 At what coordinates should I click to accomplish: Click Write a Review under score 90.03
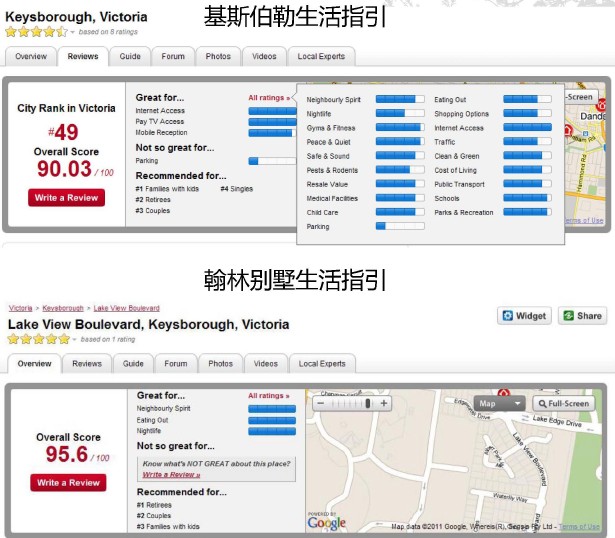pos(67,198)
